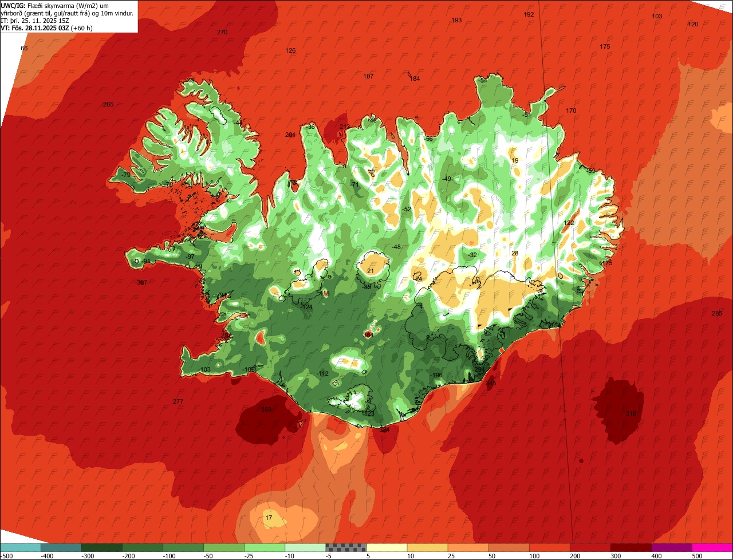Click the land value -71 in northern Iceland
733x560 pixels.
coord(354,184)
